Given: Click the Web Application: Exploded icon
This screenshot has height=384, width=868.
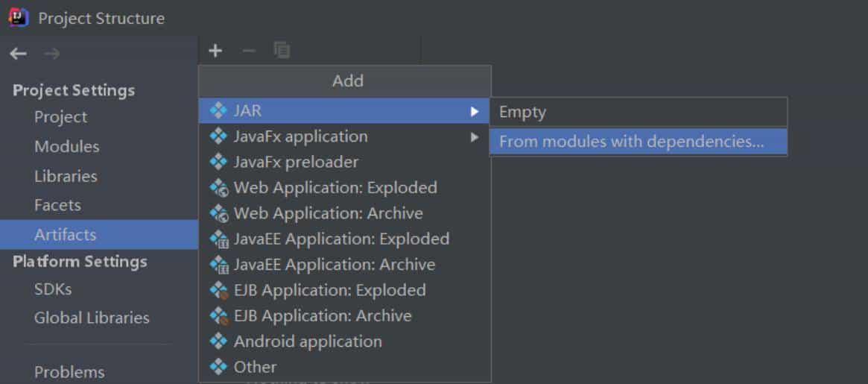Looking at the screenshot, I should click(x=218, y=188).
